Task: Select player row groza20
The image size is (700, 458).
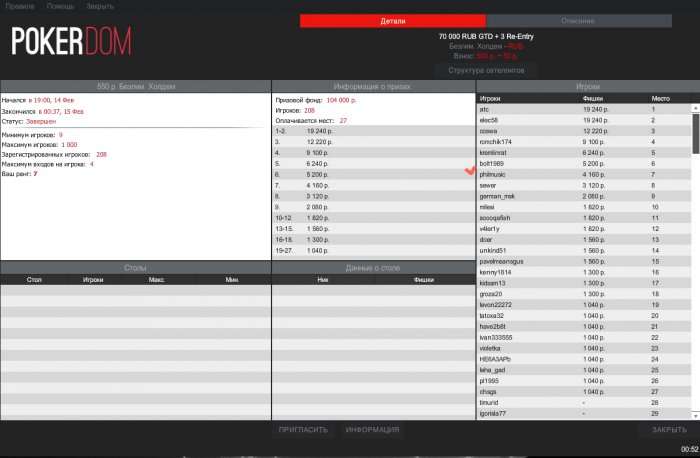Action: (584, 294)
